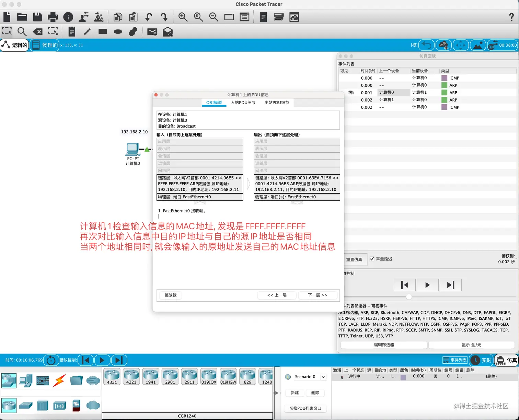This screenshot has width=519, height=420.
Task: Expand the PDU list panel arrow
Action: coord(277,393)
